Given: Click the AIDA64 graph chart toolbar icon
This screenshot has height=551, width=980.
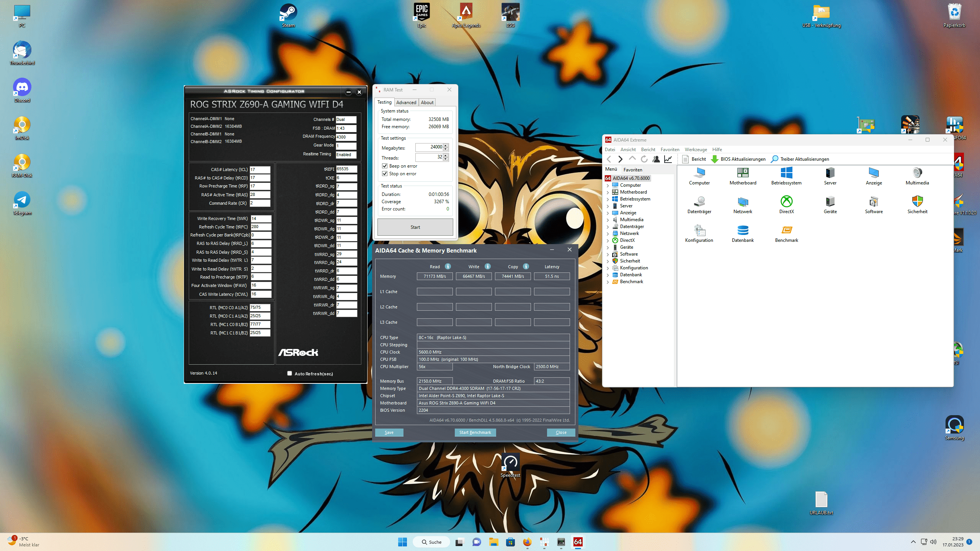Looking at the screenshot, I should tap(668, 159).
